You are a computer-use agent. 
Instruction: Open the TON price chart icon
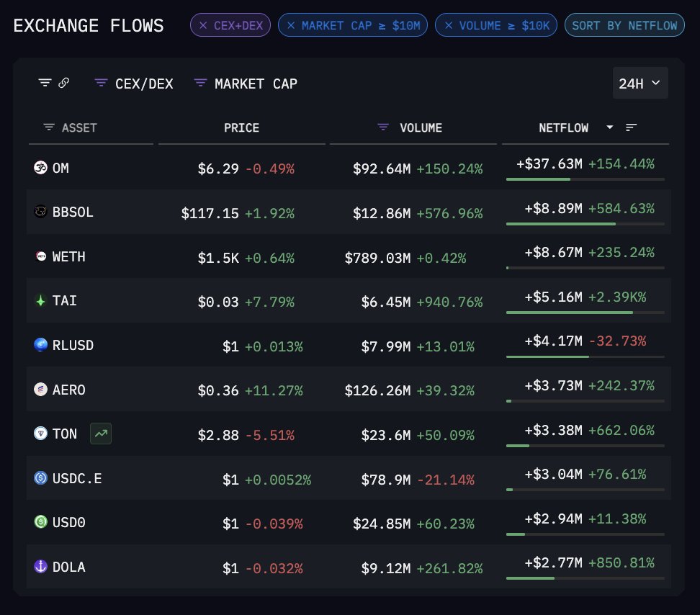tap(101, 434)
